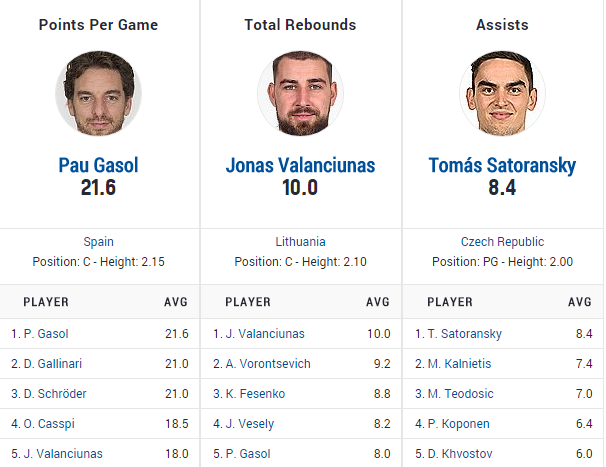Open the Tomás Satoransky name heading link
606x467 pixels.
coord(502,165)
